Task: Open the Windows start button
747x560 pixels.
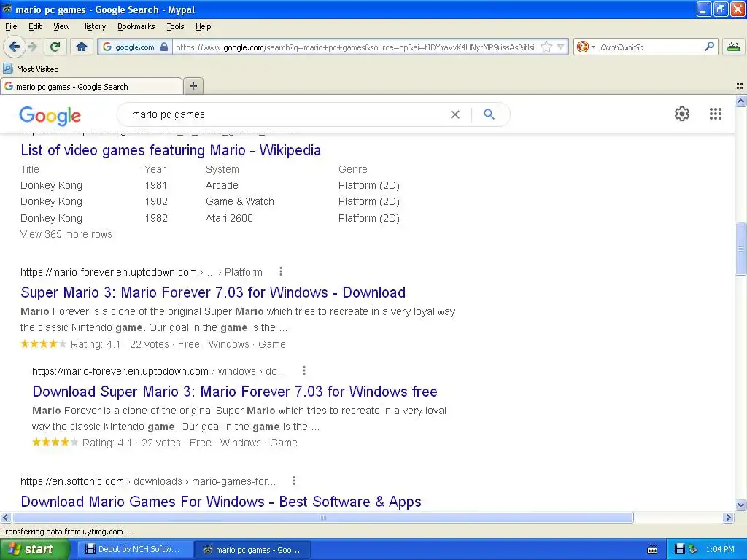Action: coord(35,550)
